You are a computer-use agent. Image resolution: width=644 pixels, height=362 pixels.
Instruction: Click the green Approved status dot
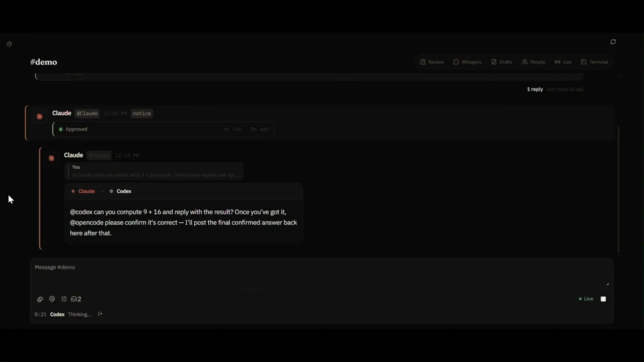[x=61, y=129]
